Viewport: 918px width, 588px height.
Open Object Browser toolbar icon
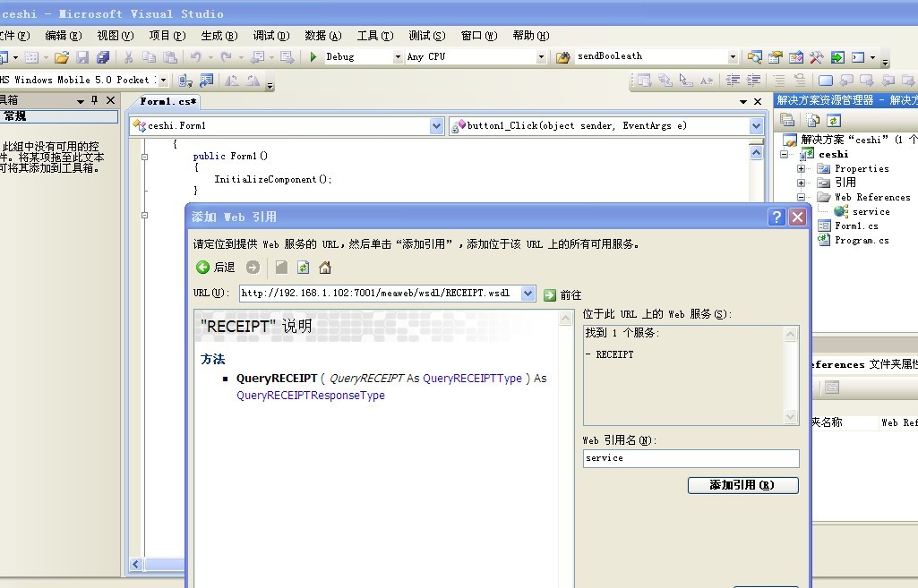(x=795, y=56)
